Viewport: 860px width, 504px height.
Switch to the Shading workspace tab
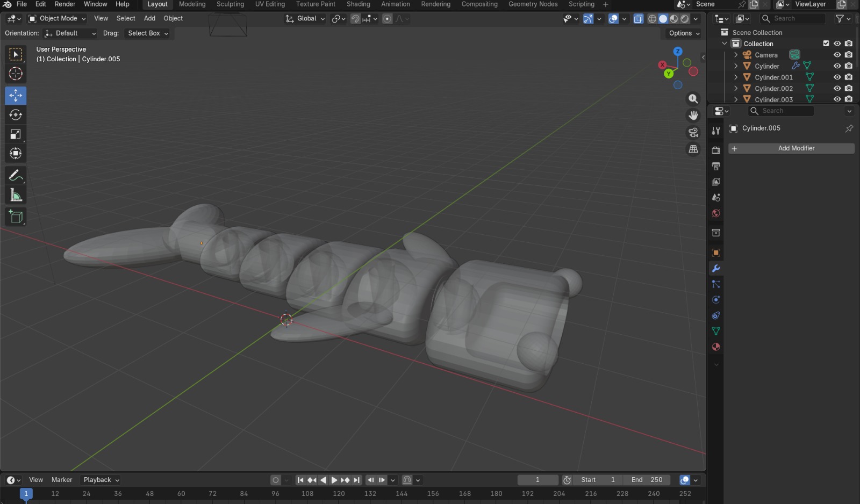[359, 4]
